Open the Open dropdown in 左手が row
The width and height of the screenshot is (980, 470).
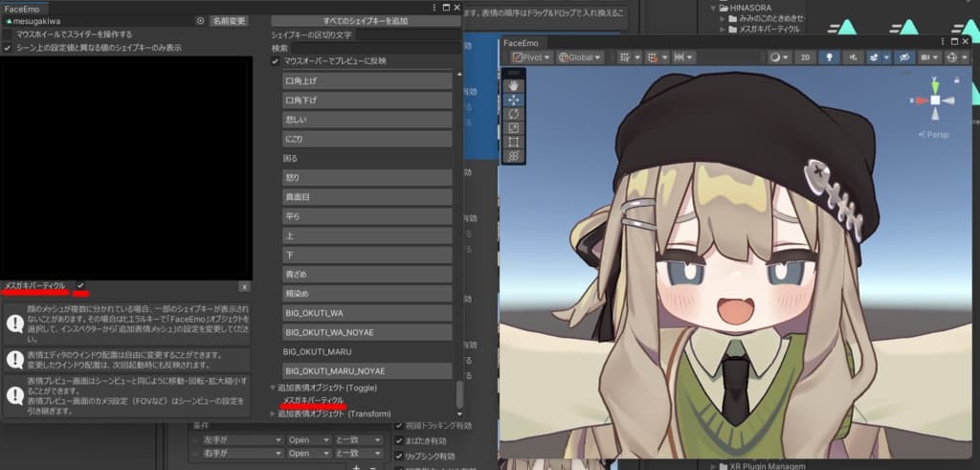[x=309, y=440]
